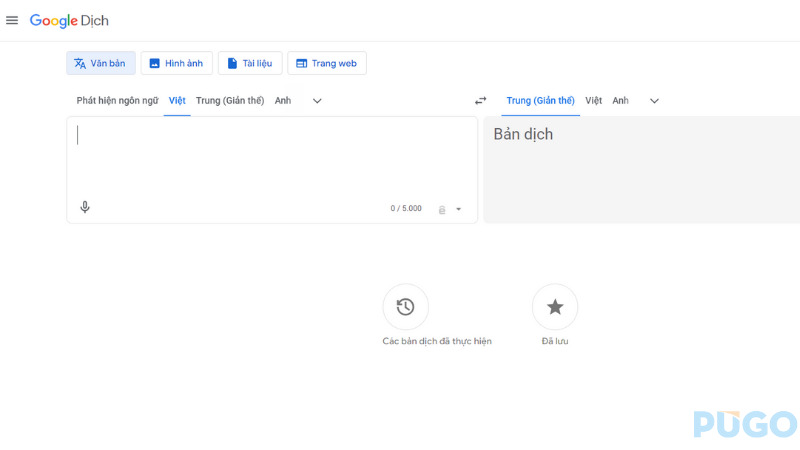Swap source and target languages

481,101
